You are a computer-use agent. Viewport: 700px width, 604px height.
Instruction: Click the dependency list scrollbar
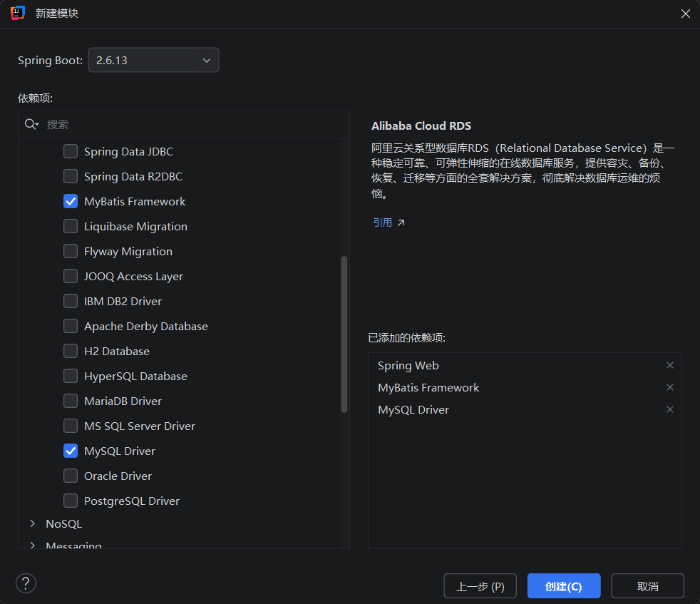click(344, 334)
